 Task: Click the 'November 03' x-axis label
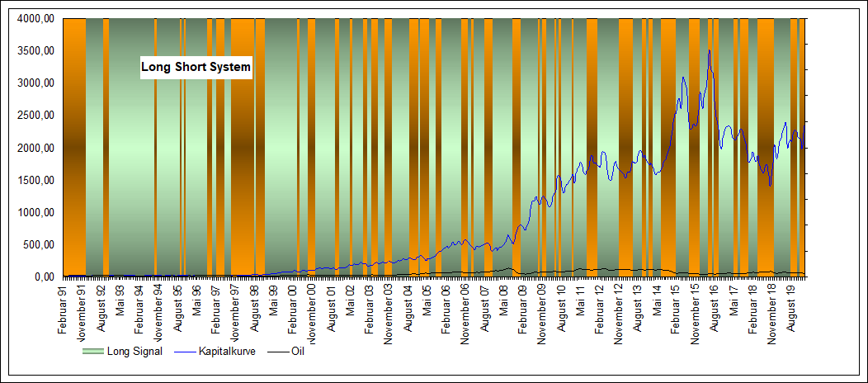(388, 313)
